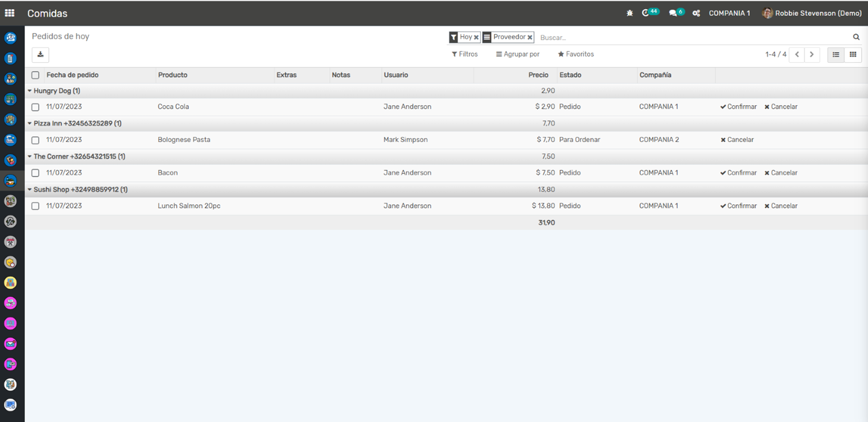Click the bug debug icon in top bar
Image resolution: width=868 pixels, height=422 pixels.
[x=630, y=13]
